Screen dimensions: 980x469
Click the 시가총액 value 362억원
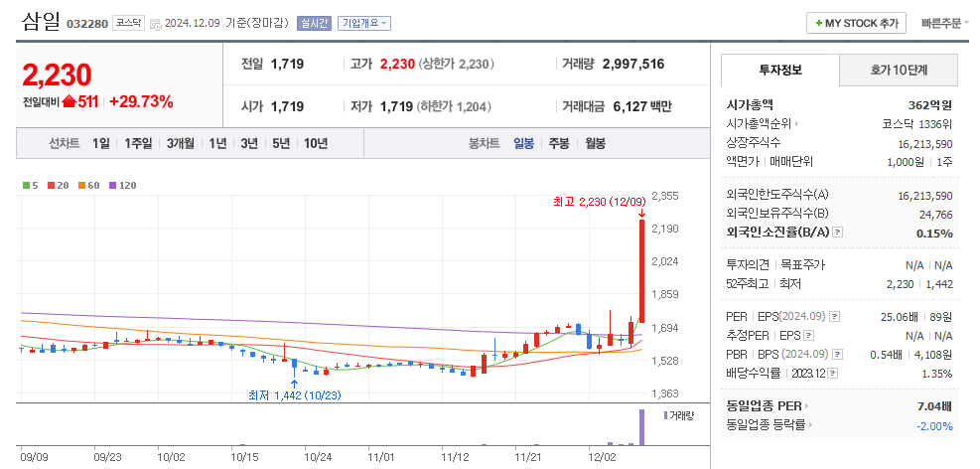coord(930,105)
